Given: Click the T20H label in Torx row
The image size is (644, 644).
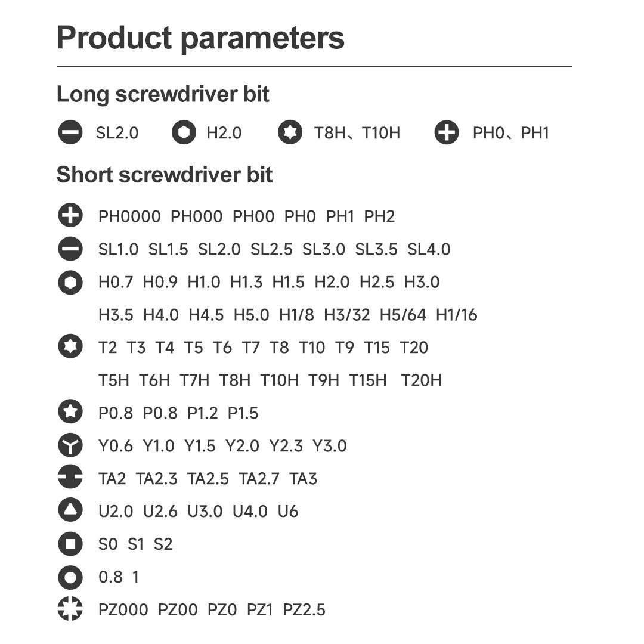Looking at the screenshot, I should (x=421, y=380).
